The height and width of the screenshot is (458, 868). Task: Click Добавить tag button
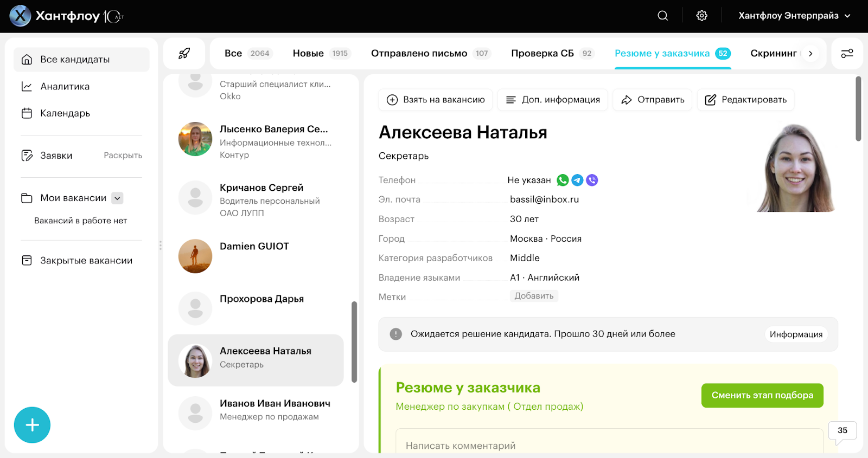pos(534,296)
